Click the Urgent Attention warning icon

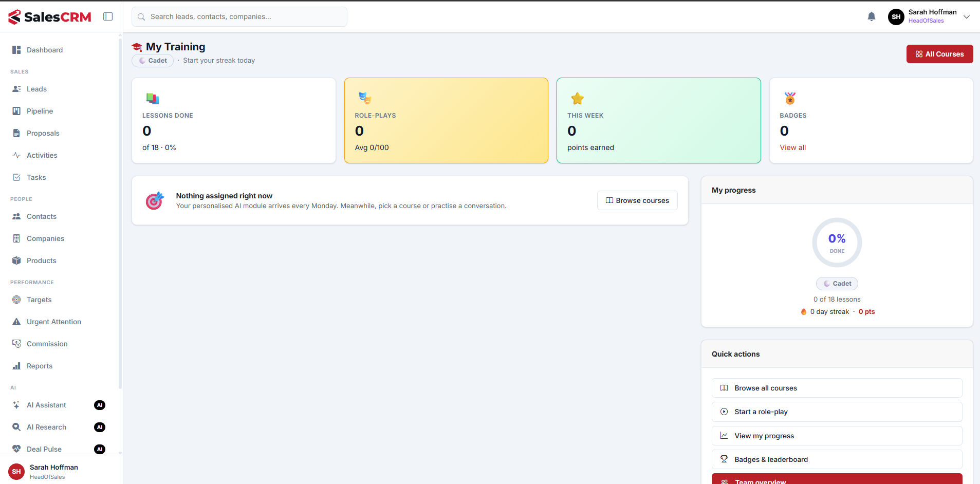[16, 322]
